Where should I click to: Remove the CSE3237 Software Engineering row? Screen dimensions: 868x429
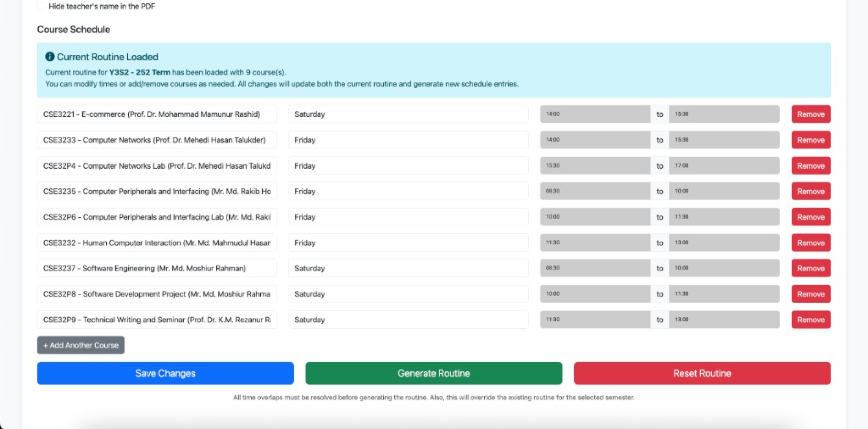[x=811, y=268]
